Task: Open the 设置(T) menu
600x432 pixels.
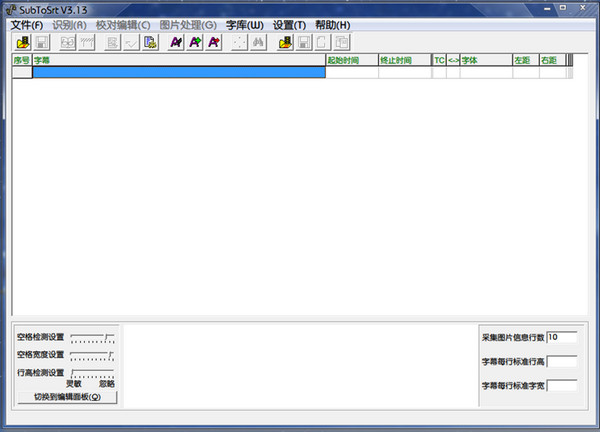Action: point(289,25)
